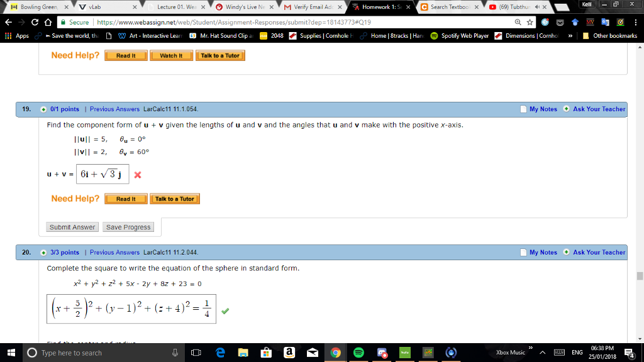This screenshot has height=362, width=644.
Task: Open My Notes for question 19
Action: (543, 109)
